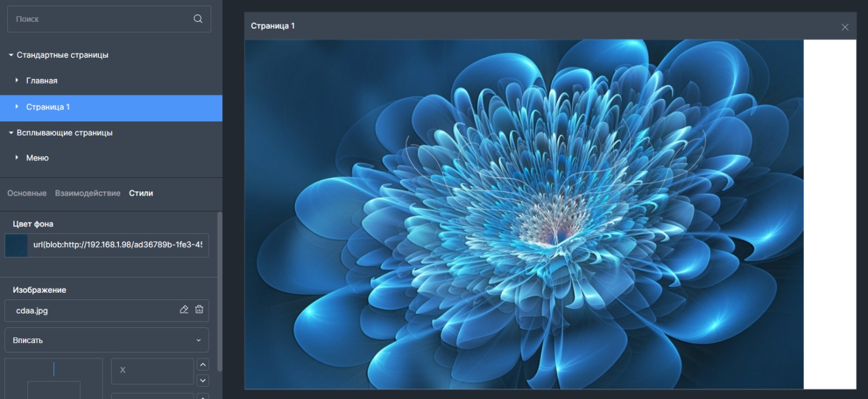Expand the Главная page tree item
The width and height of the screenshot is (868, 399).
point(17,81)
